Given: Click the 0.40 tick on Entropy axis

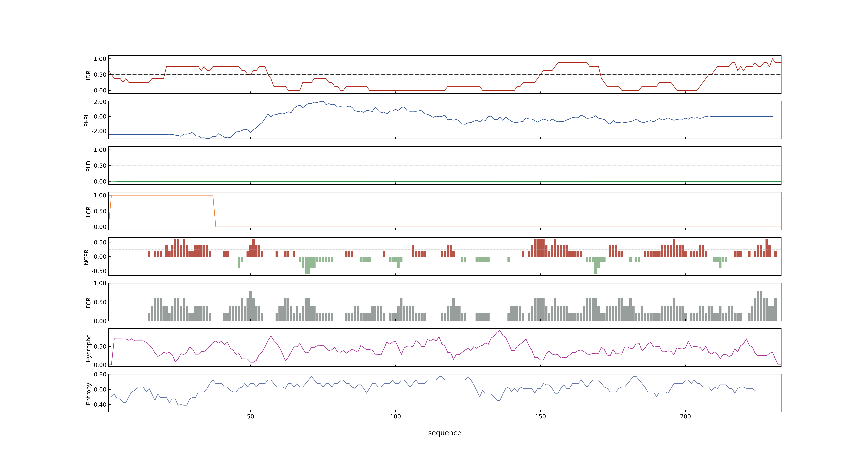Looking at the screenshot, I should tap(100, 405).
